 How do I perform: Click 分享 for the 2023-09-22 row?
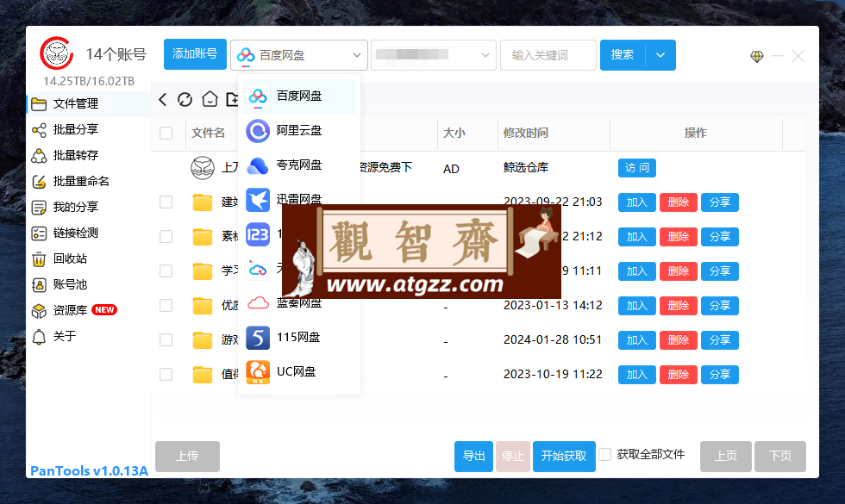tap(720, 202)
